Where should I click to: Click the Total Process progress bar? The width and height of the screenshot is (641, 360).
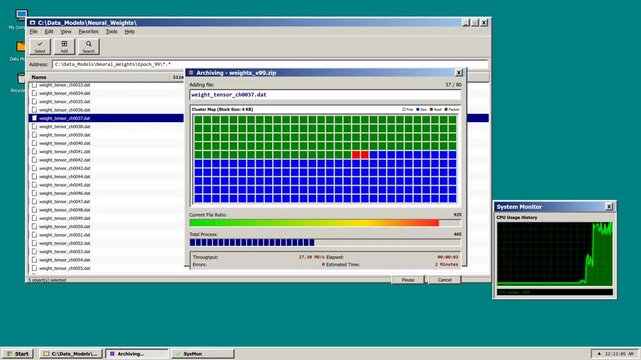click(325, 242)
